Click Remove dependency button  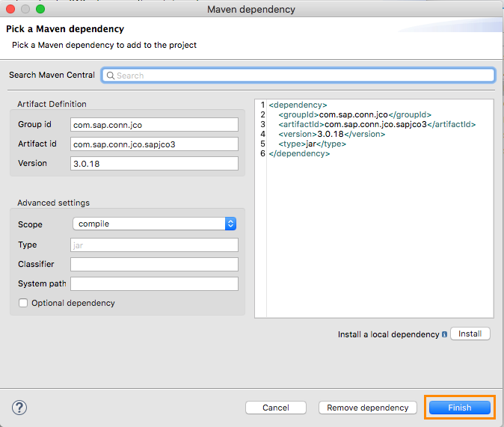click(368, 408)
